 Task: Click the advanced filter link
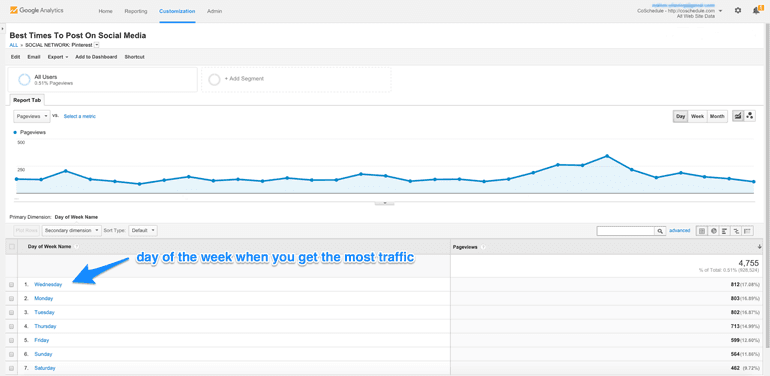[x=680, y=231]
